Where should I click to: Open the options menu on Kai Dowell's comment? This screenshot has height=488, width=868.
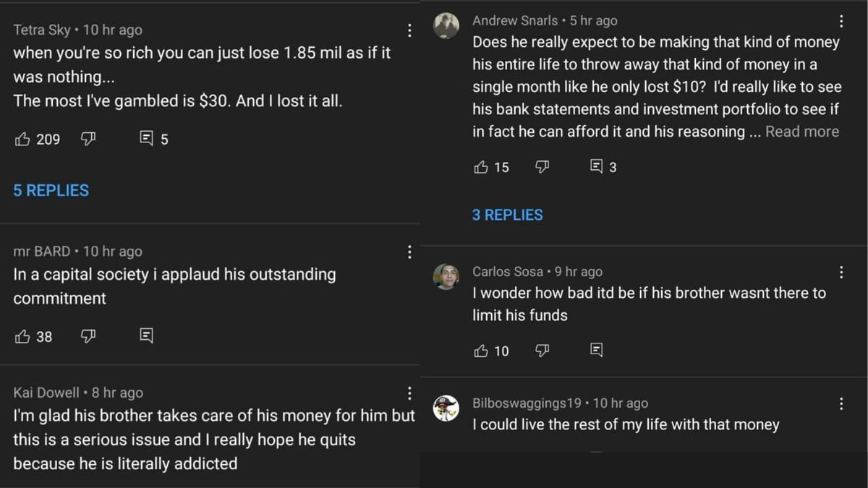click(409, 393)
